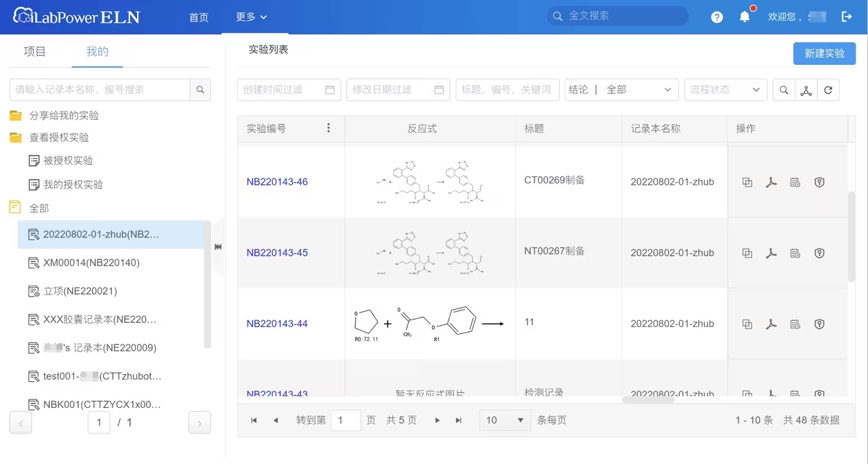Open the notification bell
The height and width of the screenshot is (464, 868).
745,17
